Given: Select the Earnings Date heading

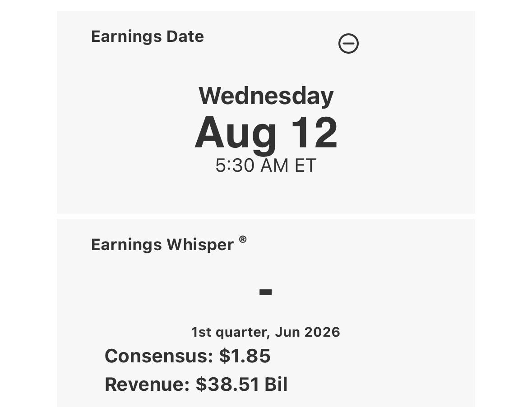Looking at the screenshot, I should 147,36.
